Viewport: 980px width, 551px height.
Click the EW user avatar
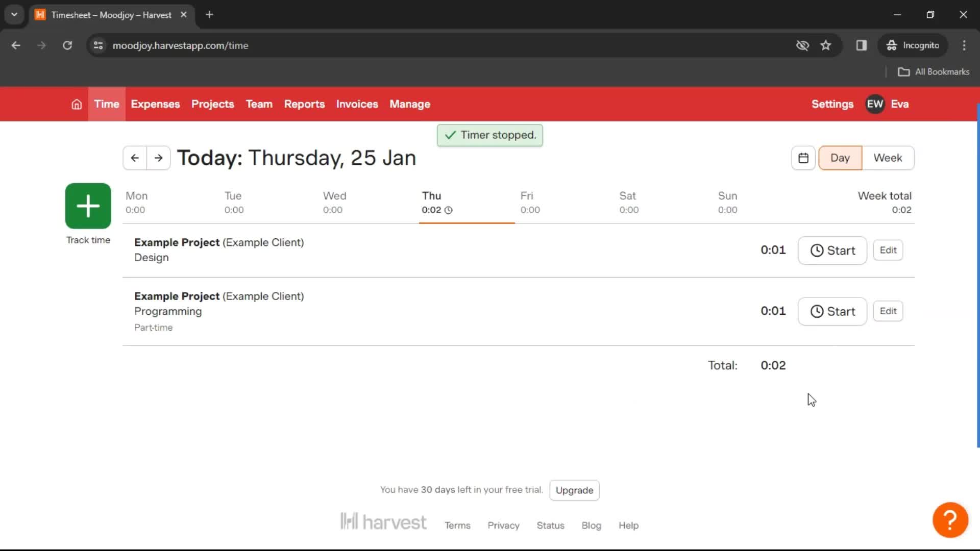(x=875, y=104)
